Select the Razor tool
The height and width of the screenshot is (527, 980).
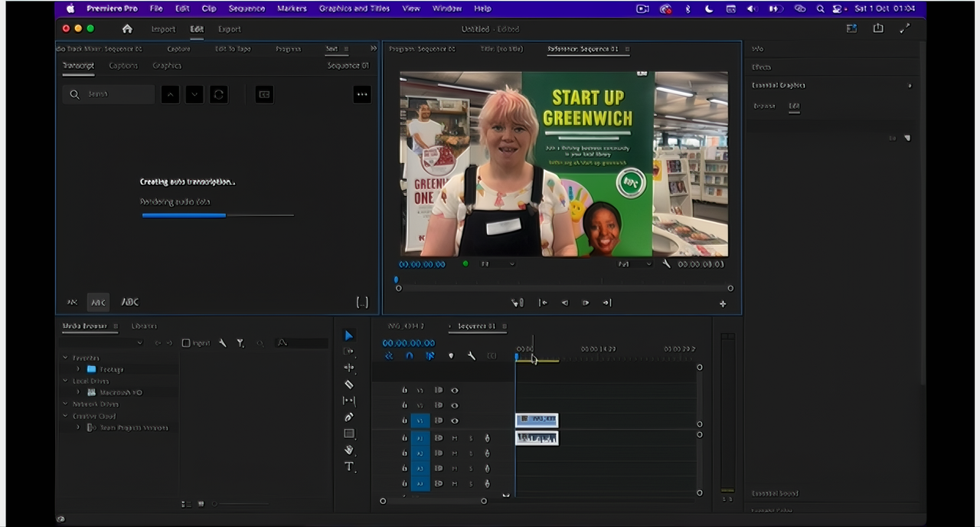[x=349, y=385]
